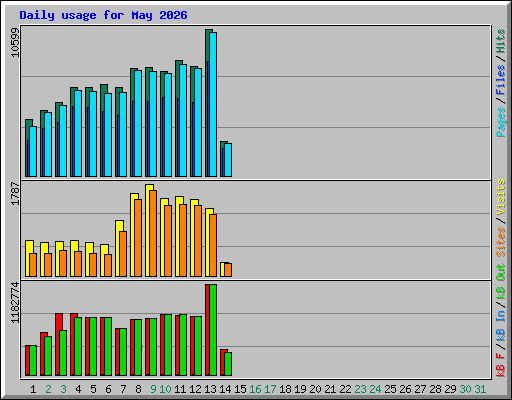Click day 5 on the x-axis
The height and width of the screenshot is (400, 512).
(x=93, y=389)
